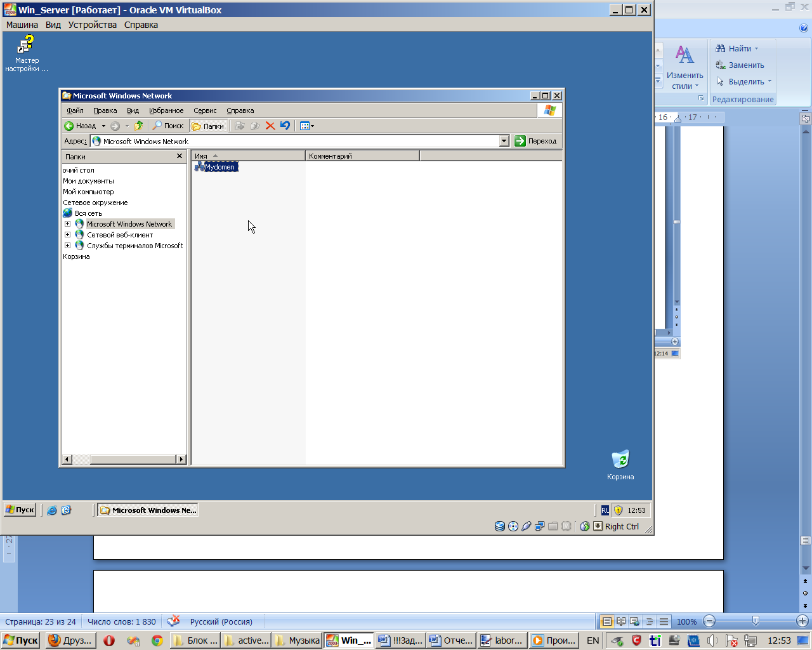Click the VirtualBox optical disc status icon
Viewport: 812px width, 650px height.
tap(513, 526)
